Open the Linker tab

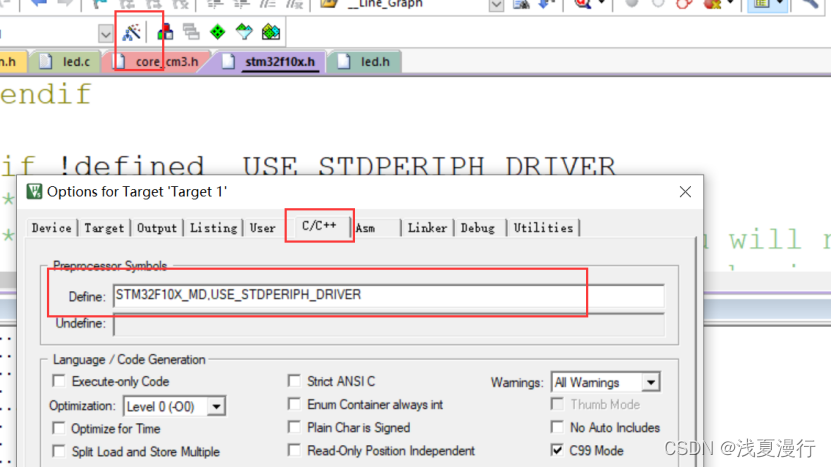click(427, 228)
